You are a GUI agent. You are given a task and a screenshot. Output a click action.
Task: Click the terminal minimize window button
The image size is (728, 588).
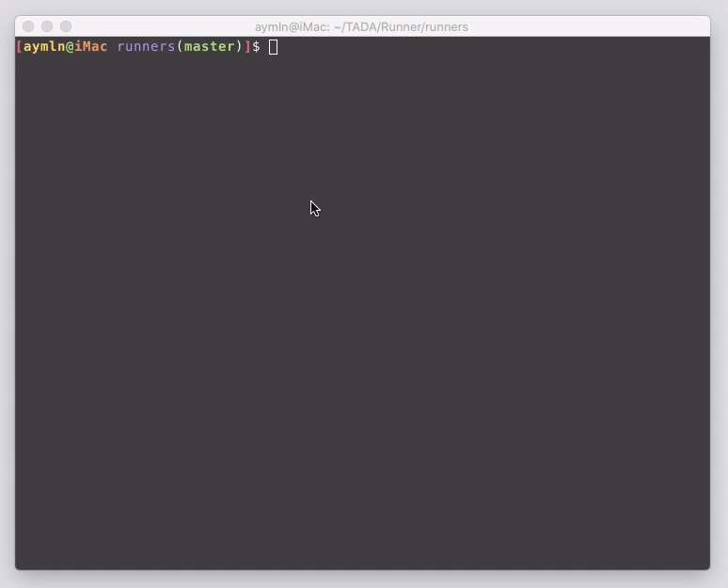point(47,26)
